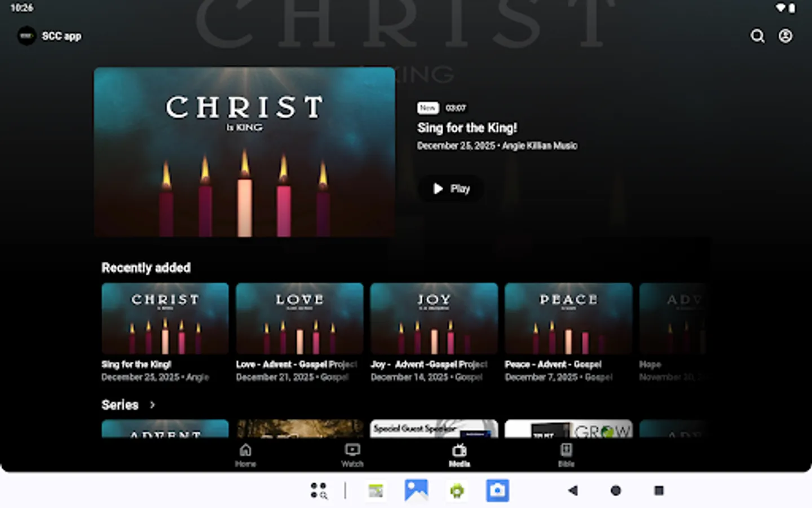The height and width of the screenshot is (508, 812).
Task: Open the account profile icon
Action: coord(785,36)
